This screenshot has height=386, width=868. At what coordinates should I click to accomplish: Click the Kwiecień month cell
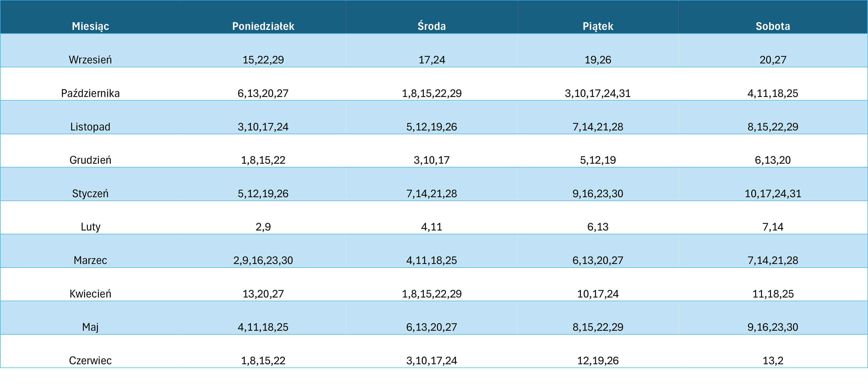(90, 293)
